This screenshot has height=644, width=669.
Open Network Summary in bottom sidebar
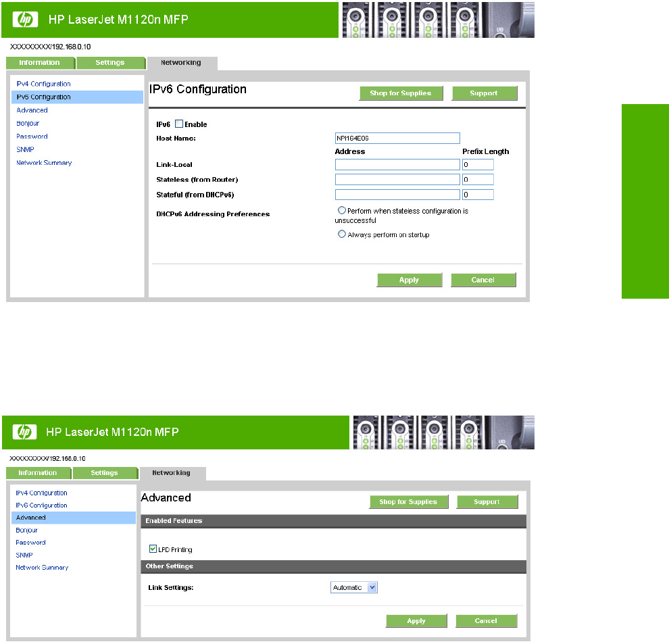(x=42, y=568)
